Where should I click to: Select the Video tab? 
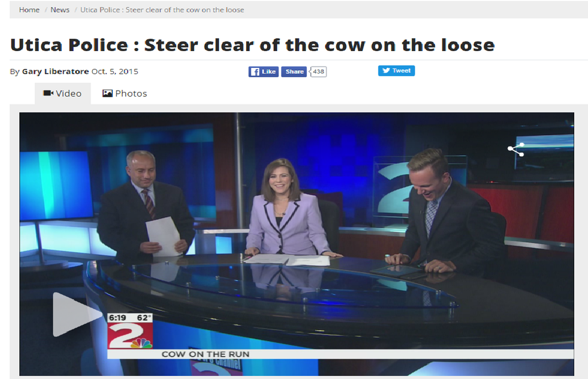(x=62, y=94)
